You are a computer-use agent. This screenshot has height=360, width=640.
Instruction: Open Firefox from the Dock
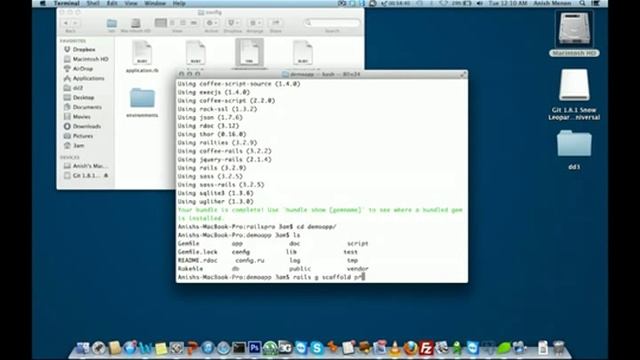pos(410,348)
